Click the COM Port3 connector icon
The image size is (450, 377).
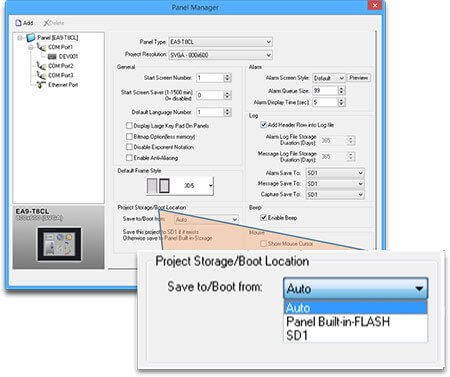(41, 75)
